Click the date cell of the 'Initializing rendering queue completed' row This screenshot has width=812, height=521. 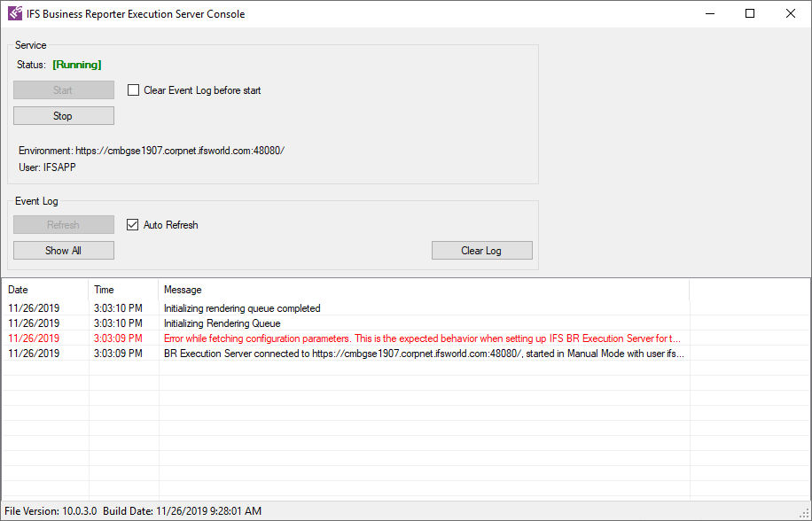pyautogui.click(x=34, y=308)
